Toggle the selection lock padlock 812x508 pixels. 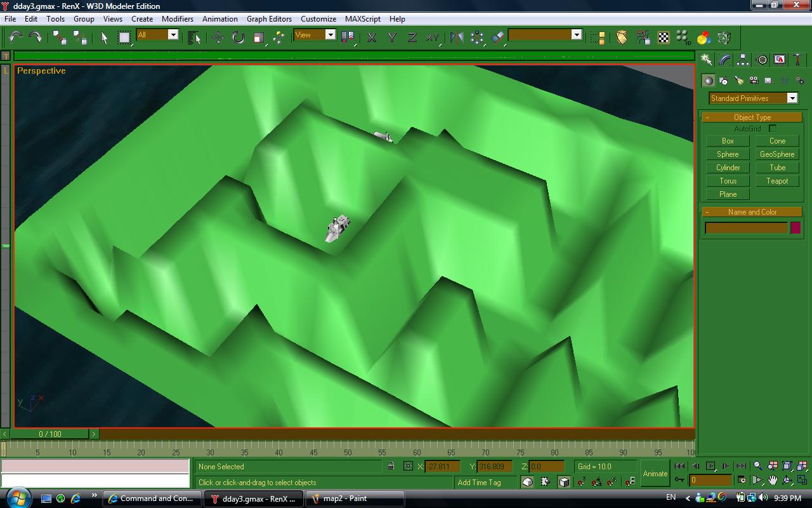pyautogui.click(x=391, y=467)
